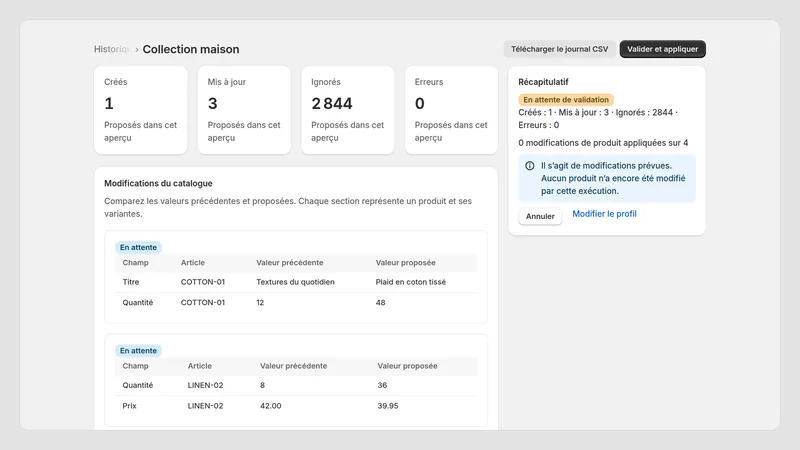Click Valeur proposée header in COTTON-01 table
The width and height of the screenshot is (800, 450).
click(x=406, y=263)
